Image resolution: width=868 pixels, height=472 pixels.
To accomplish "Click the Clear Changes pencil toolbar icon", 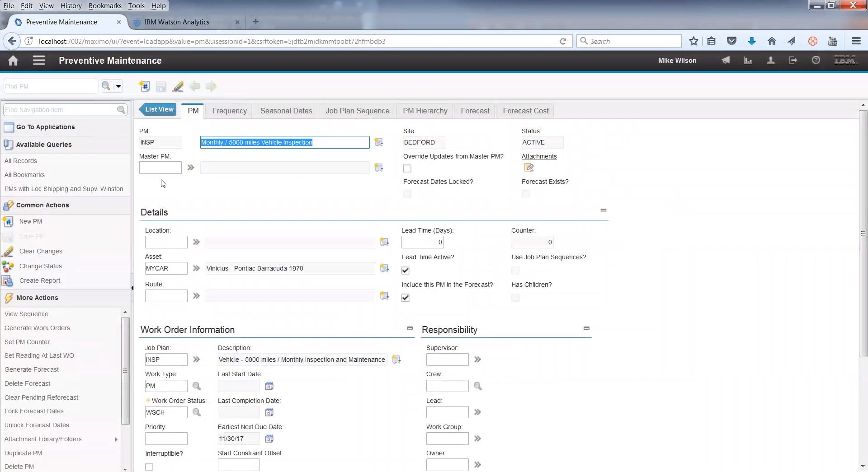I will 178,86.
